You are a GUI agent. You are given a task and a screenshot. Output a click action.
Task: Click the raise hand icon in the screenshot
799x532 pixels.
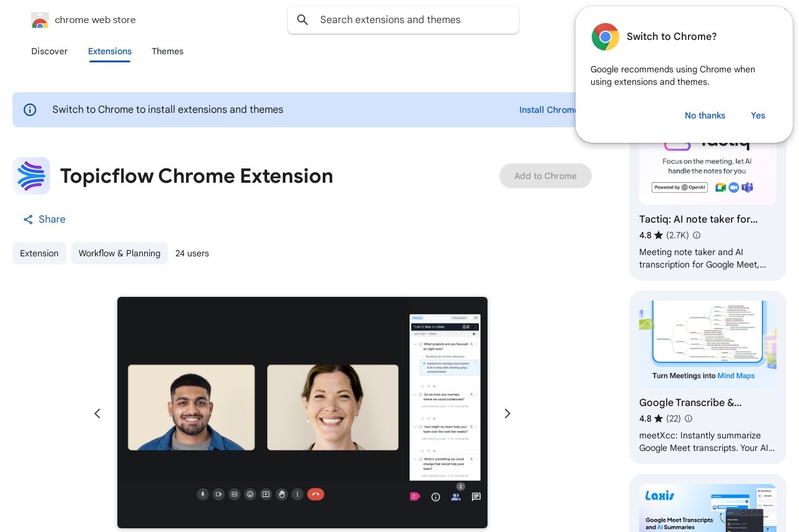pos(282,494)
